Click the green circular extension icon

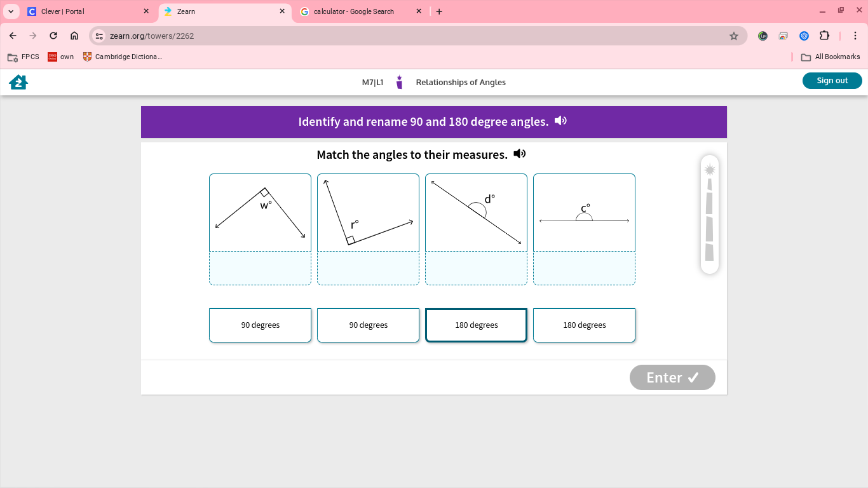[763, 36]
